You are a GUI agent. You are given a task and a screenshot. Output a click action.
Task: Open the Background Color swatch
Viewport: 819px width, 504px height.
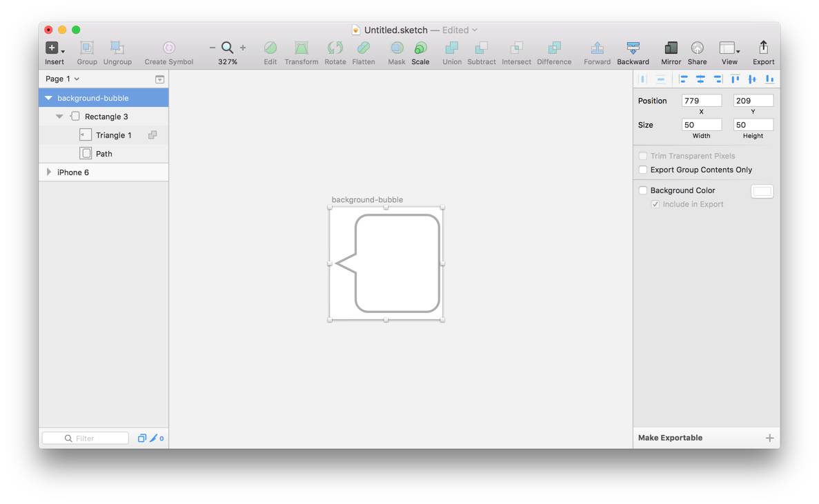tap(762, 191)
